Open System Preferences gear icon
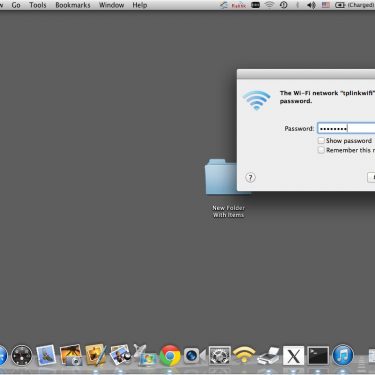 pos(220,355)
